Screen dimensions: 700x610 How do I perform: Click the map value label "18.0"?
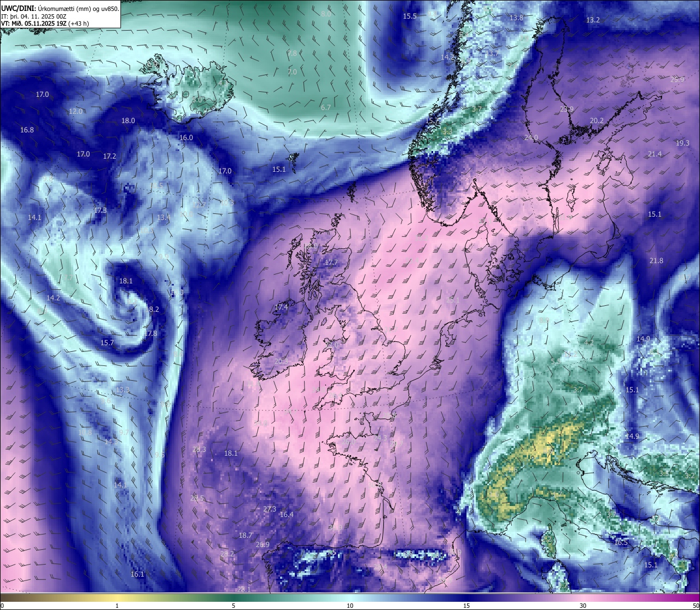128,121
